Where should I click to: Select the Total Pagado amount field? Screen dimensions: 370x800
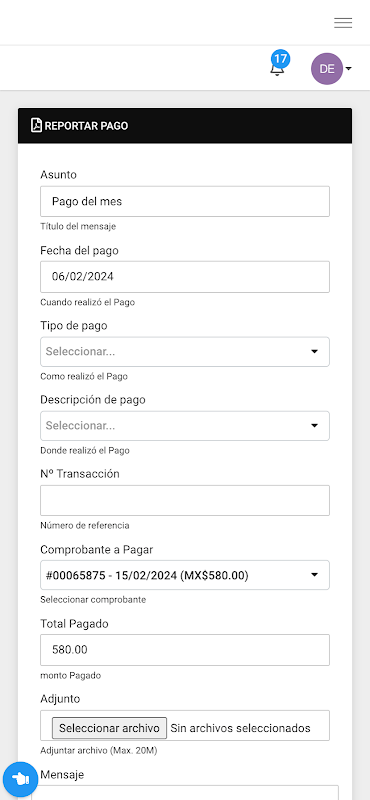coord(185,649)
